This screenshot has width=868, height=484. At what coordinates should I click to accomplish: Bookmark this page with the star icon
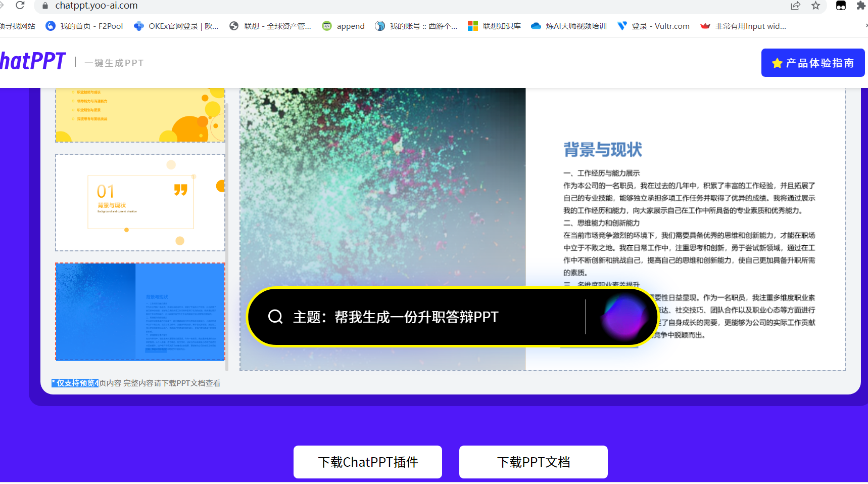pyautogui.click(x=815, y=6)
